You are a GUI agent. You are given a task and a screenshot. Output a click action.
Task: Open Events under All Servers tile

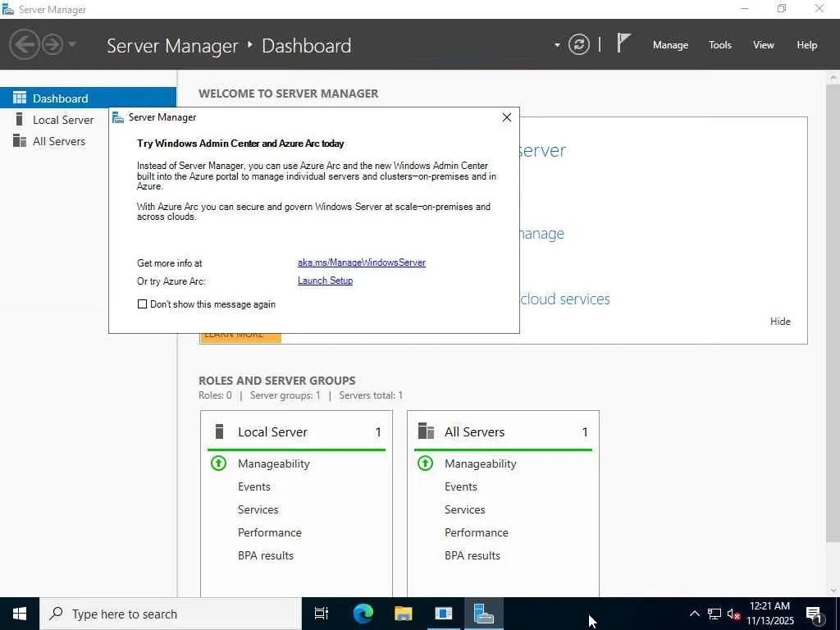[461, 486]
